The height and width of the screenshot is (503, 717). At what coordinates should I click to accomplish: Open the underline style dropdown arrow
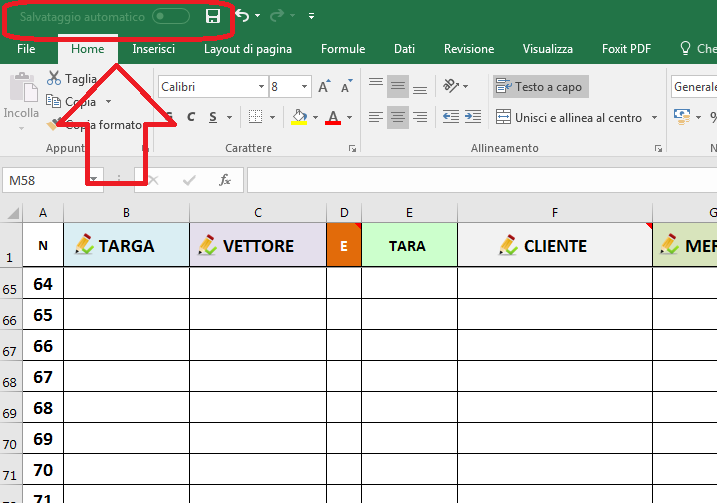[x=229, y=118]
